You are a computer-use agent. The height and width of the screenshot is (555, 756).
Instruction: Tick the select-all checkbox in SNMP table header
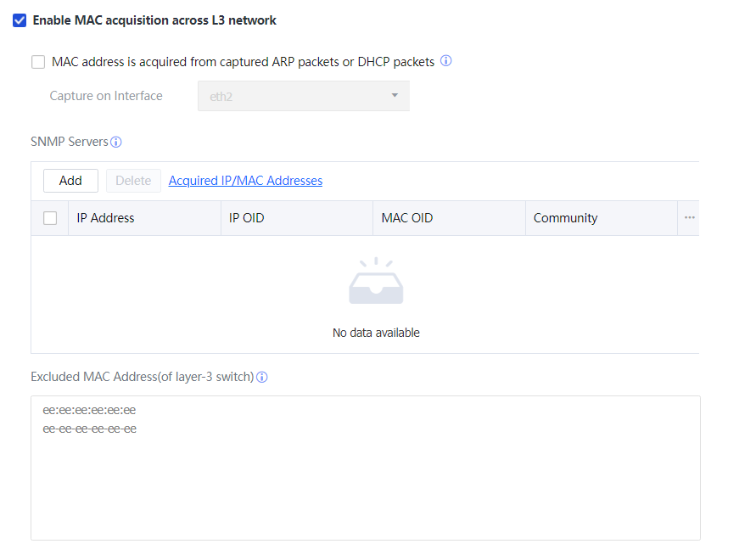coord(50,218)
